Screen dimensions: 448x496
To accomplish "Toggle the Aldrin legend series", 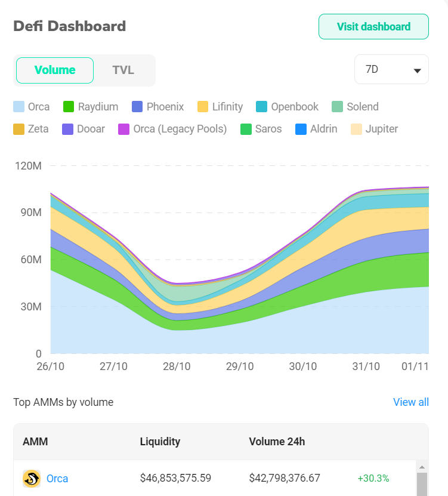I will coord(316,129).
